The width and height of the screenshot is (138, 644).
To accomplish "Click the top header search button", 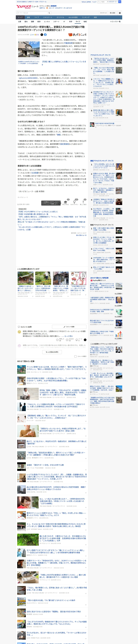I will [120, 2].
